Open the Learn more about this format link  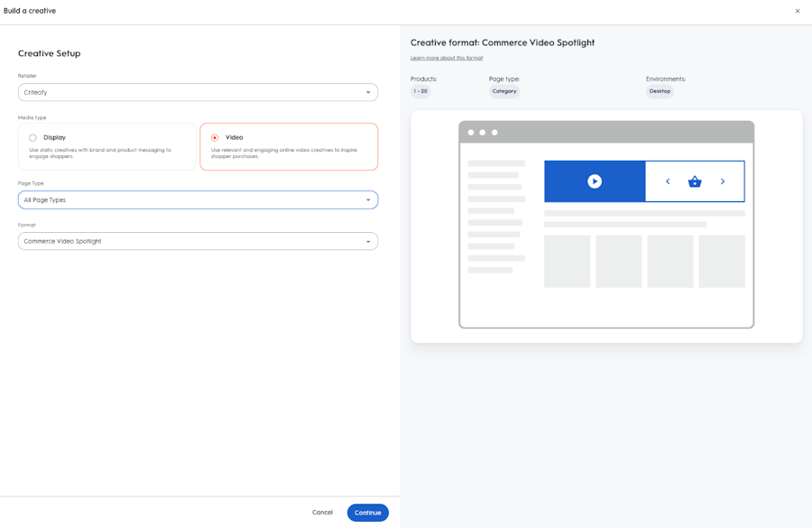click(x=447, y=58)
